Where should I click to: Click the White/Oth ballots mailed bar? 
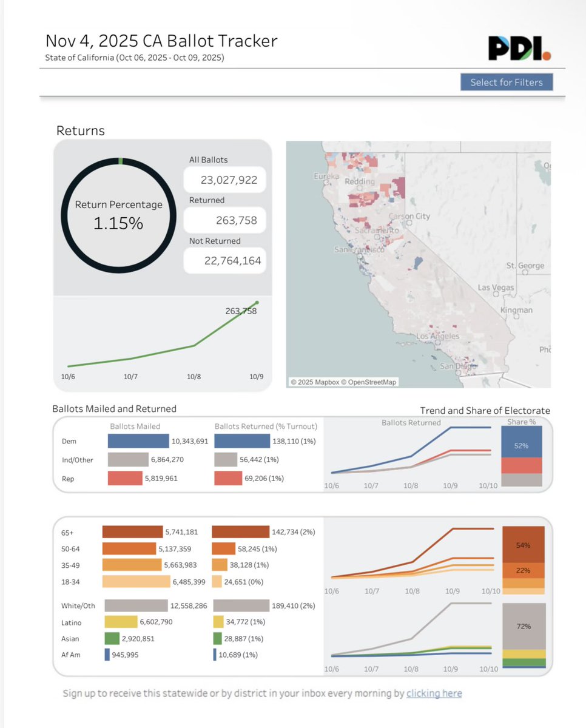(x=136, y=605)
